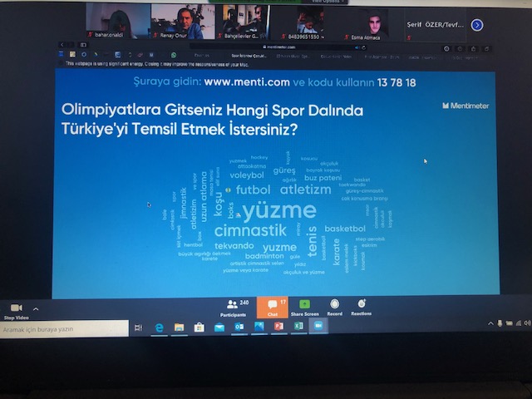Start recording with the Record button
Screen dimensions: 532x399
[334, 308]
